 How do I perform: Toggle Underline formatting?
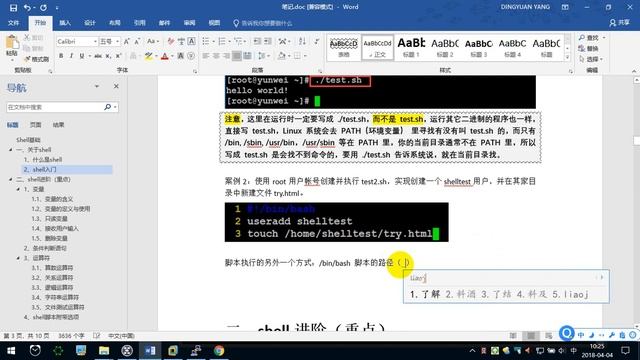pyautogui.click(x=82, y=56)
